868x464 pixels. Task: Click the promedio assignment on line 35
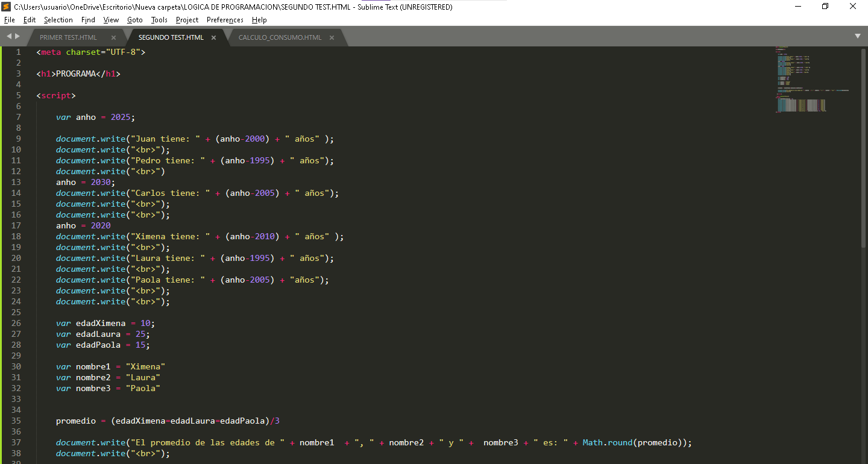coord(168,421)
